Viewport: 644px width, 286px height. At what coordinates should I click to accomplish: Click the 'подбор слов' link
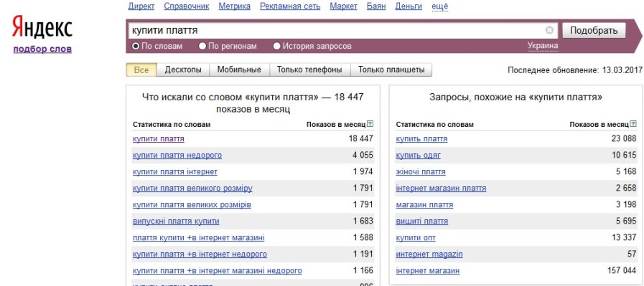coord(42,49)
